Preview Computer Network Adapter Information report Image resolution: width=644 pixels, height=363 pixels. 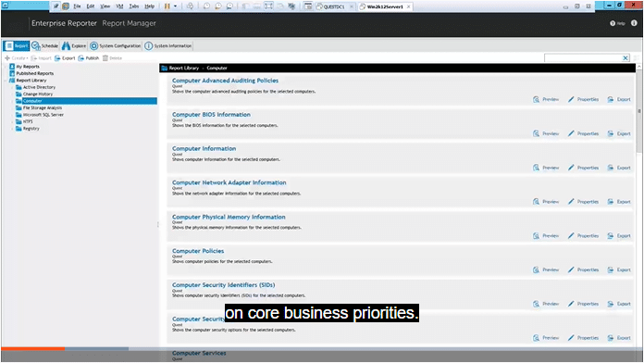coord(546,202)
